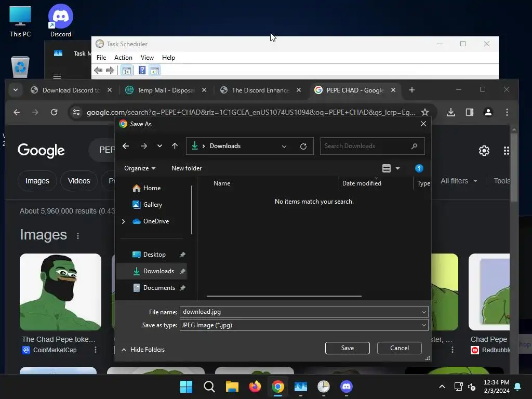Open the File name history dropdown
Image resolution: width=532 pixels, height=399 pixels.
pos(424,312)
